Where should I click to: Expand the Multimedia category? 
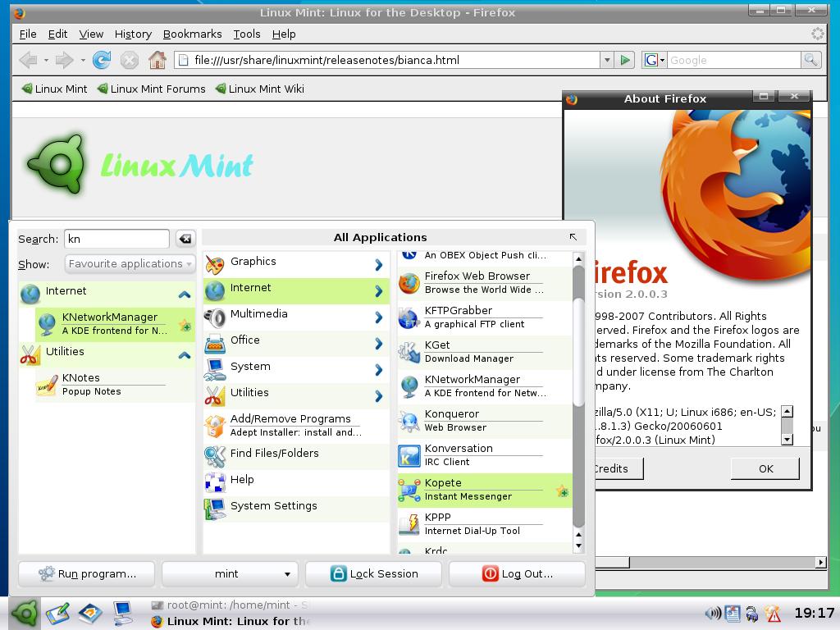coord(296,317)
